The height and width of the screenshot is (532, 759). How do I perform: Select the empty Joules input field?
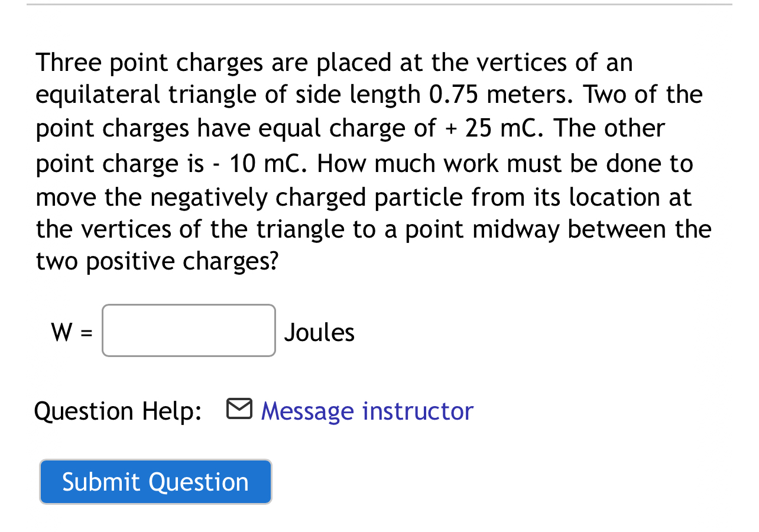188,331
